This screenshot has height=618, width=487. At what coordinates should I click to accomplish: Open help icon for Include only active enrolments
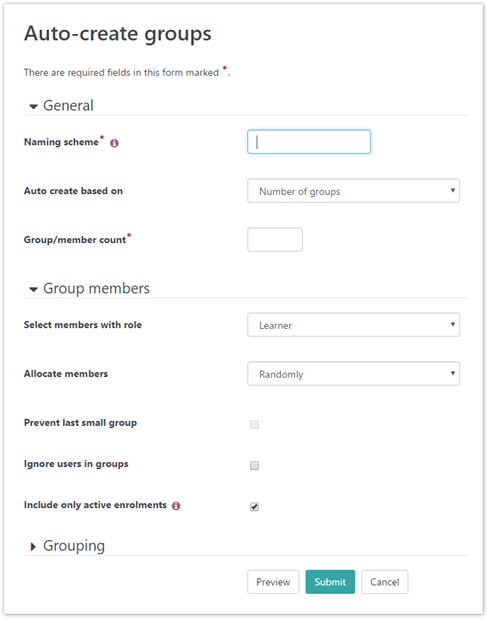[176, 506]
